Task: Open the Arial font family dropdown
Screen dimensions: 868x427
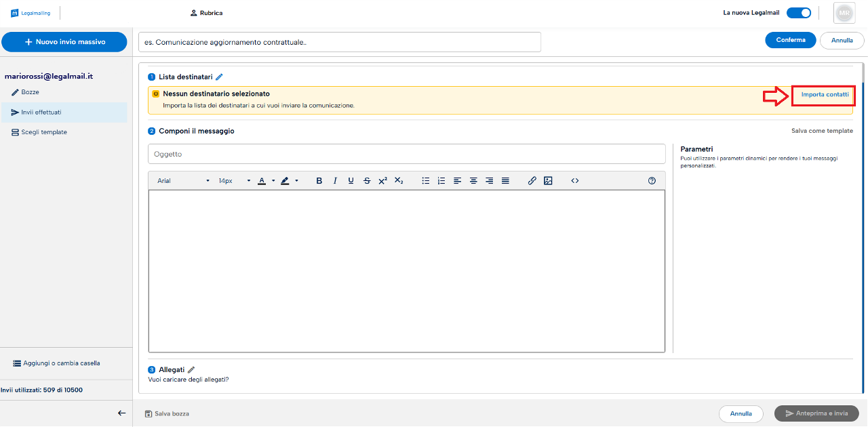Action: click(x=183, y=181)
